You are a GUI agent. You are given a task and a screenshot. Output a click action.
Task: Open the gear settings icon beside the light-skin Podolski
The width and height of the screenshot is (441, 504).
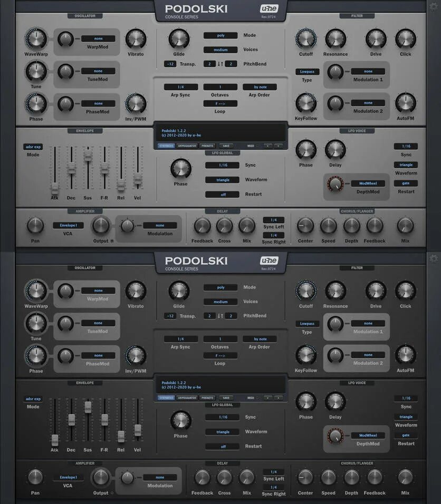tap(434, 6)
